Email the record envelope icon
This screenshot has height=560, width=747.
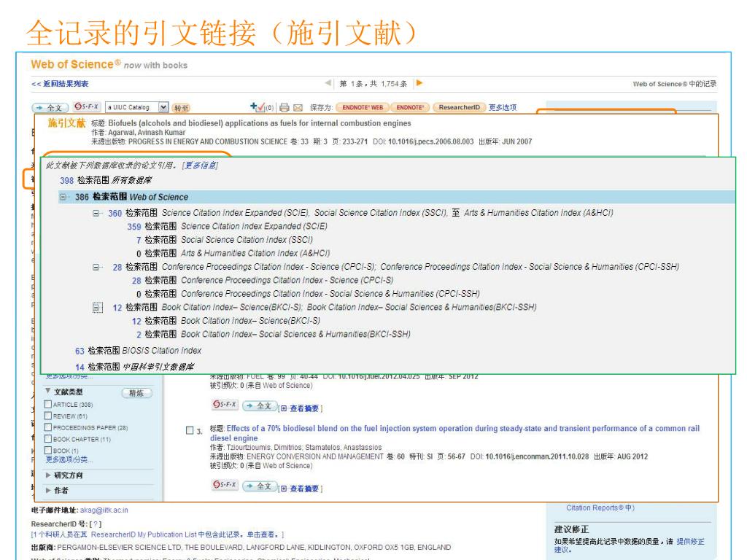pos(298,108)
